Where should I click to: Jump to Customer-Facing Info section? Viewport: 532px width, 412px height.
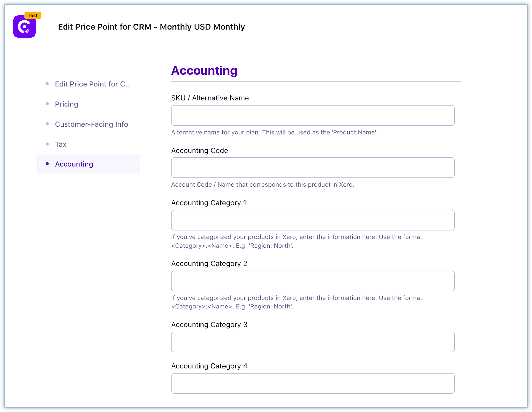(91, 124)
